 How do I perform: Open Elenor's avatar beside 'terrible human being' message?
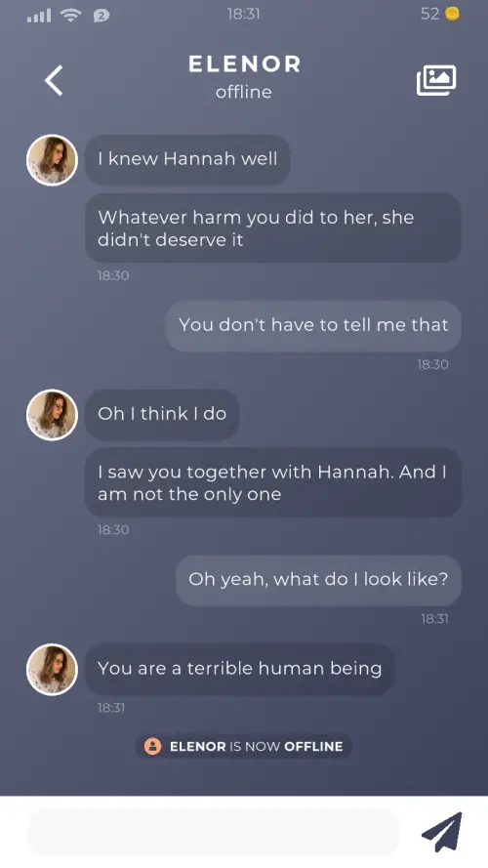point(52,669)
